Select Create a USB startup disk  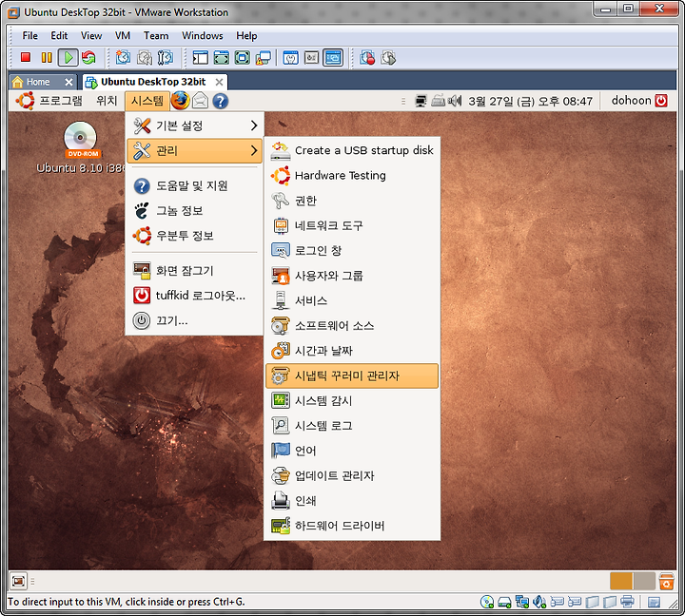tap(352, 150)
